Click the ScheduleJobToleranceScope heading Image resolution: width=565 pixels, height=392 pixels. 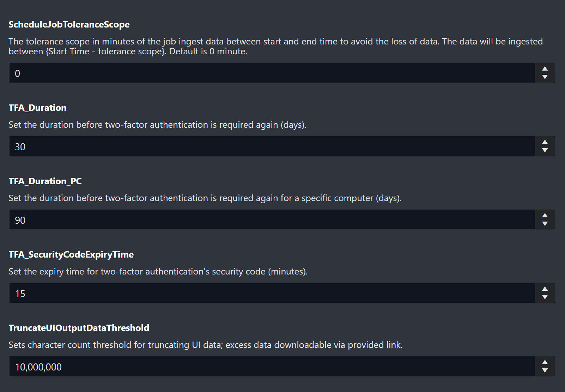[x=69, y=24]
